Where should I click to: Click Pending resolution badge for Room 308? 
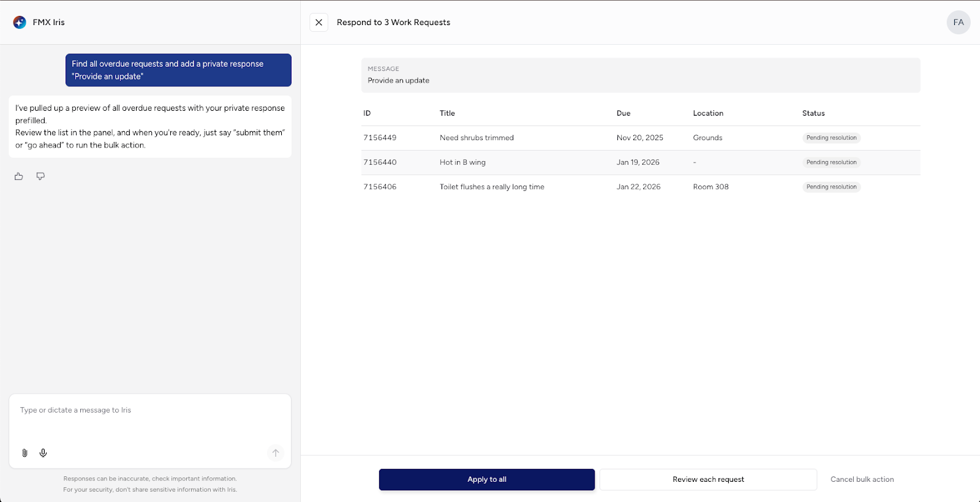pyautogui.click(x=831, y=187)
